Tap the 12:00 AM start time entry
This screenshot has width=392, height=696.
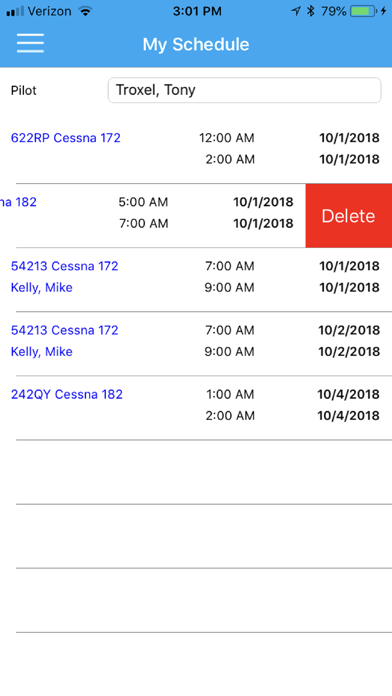[x=227, y=138]
